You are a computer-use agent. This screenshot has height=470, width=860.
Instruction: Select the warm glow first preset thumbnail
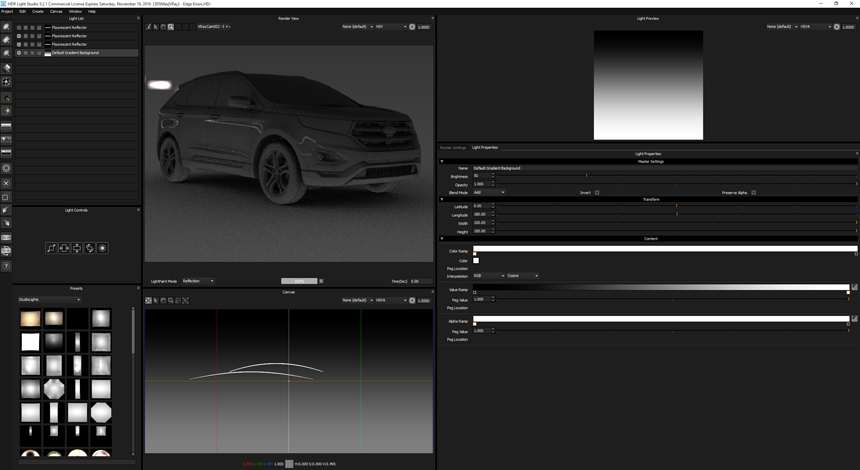[x=31, y=319]
